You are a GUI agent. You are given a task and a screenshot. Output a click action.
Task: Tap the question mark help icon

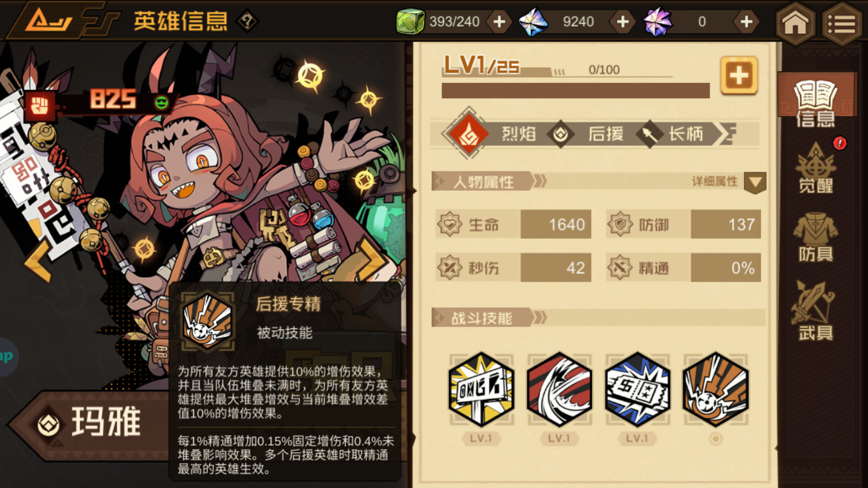tap(247, 22)
